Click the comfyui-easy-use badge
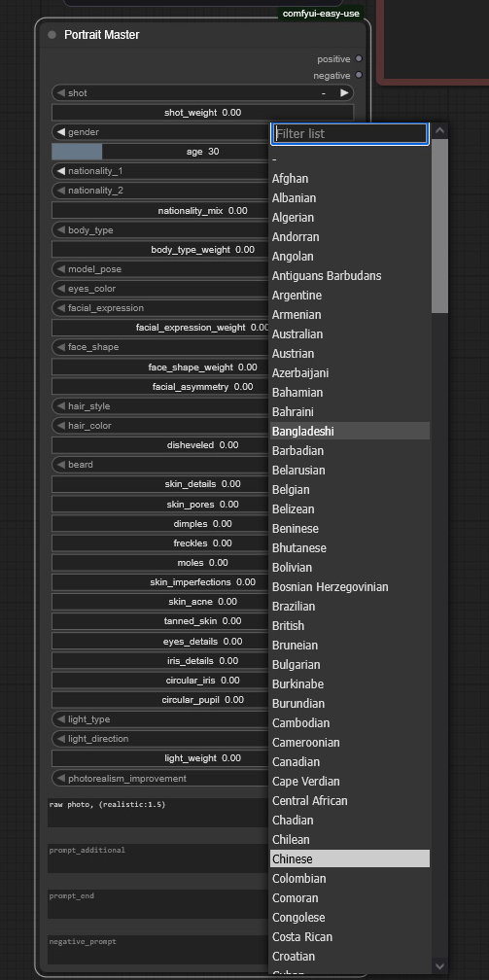The image size is (489, 980). click(x=322, y=14)
